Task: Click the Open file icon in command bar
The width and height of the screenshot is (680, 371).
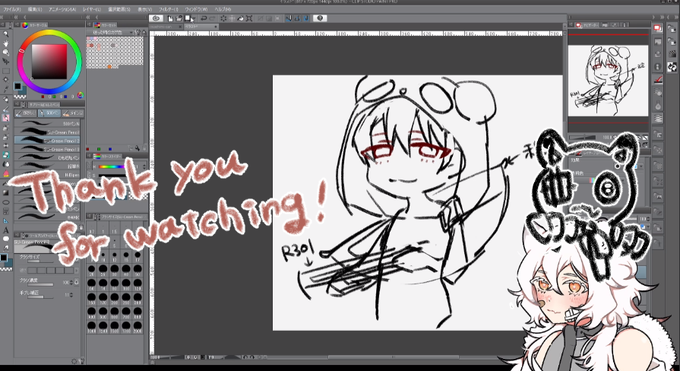Action: tap(179, 18)
